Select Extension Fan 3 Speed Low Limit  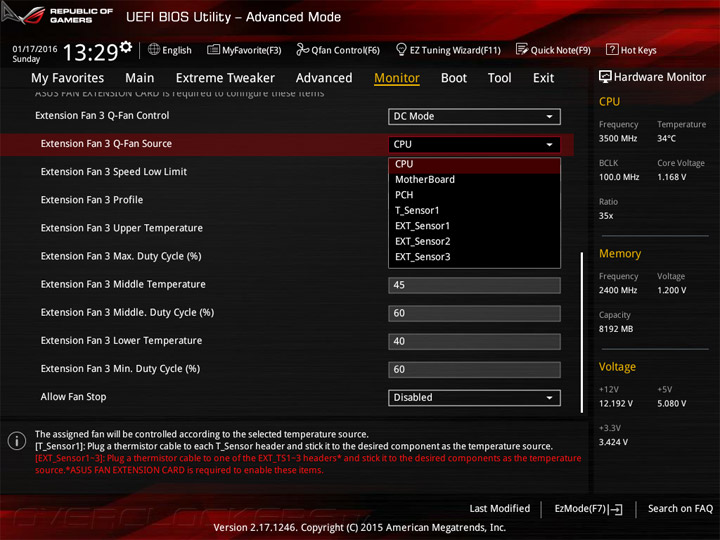[113, 172]
